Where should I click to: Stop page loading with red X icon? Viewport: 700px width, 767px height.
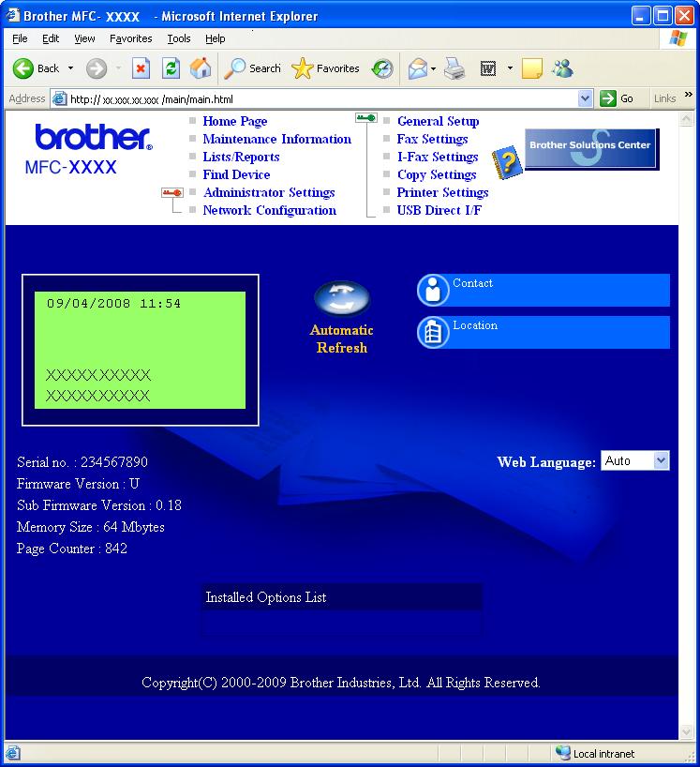(x=141, y=68)
